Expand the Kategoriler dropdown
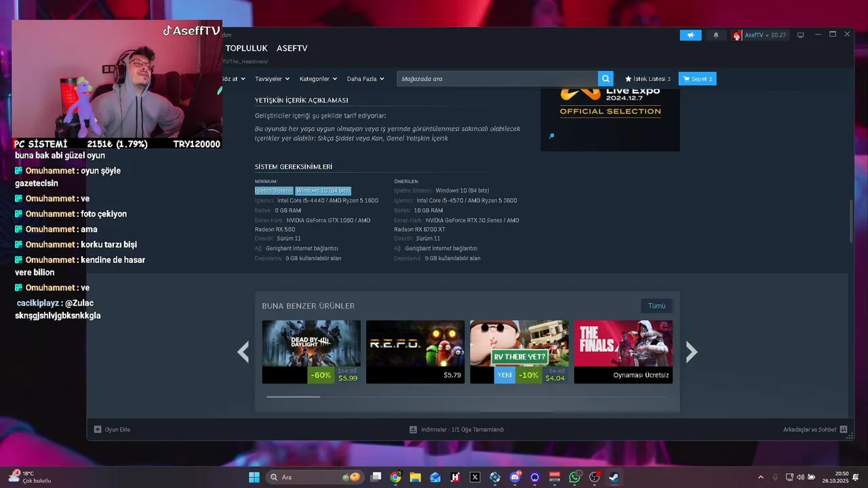The width and height of the screenshot is (868, 488). [318, 79]
